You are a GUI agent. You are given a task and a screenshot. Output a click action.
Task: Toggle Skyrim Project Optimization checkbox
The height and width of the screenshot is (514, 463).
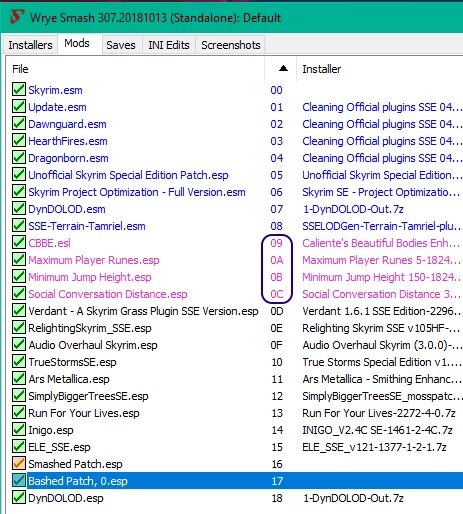[19, 192]
